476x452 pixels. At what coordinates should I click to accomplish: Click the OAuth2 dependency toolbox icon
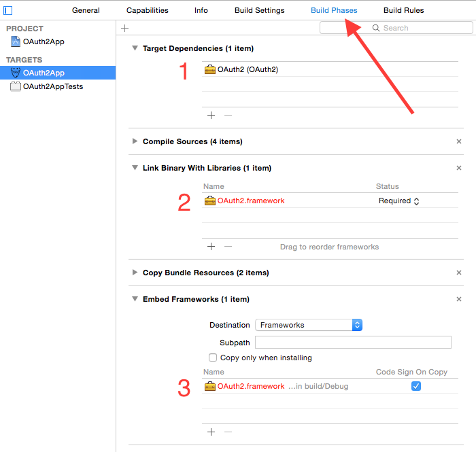coord(209,70)
